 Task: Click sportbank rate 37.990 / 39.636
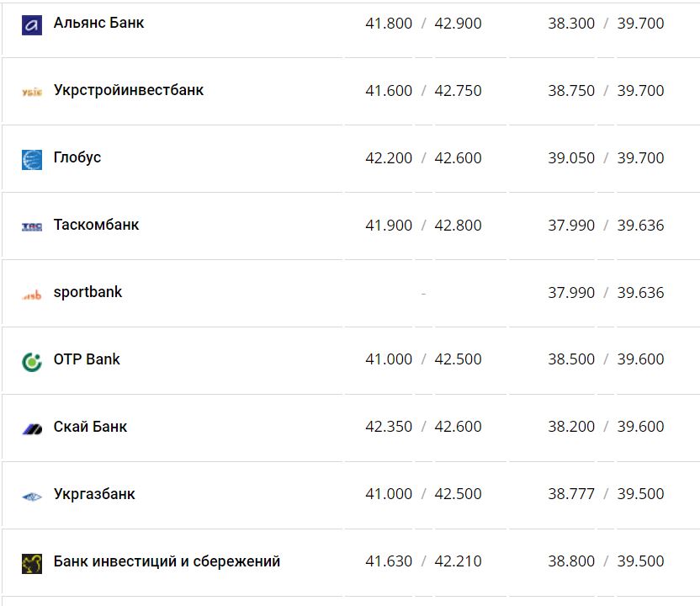pyautogui.click(x=606, y=293)
